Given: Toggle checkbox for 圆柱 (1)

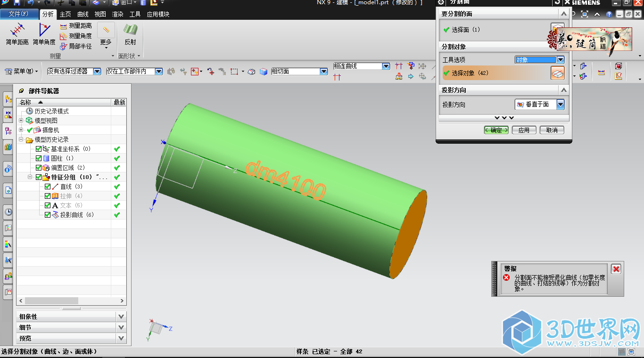Looking at the screenshot, I should 39,158.
